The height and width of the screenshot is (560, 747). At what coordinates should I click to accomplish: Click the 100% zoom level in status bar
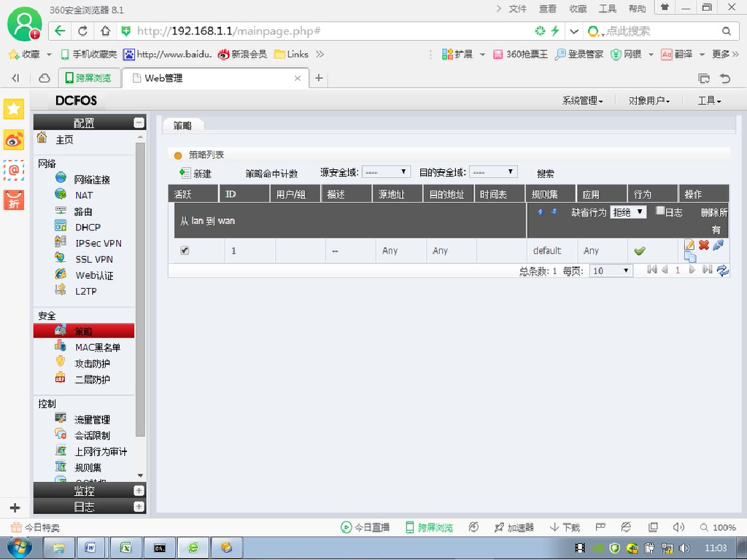click(724, 527)
